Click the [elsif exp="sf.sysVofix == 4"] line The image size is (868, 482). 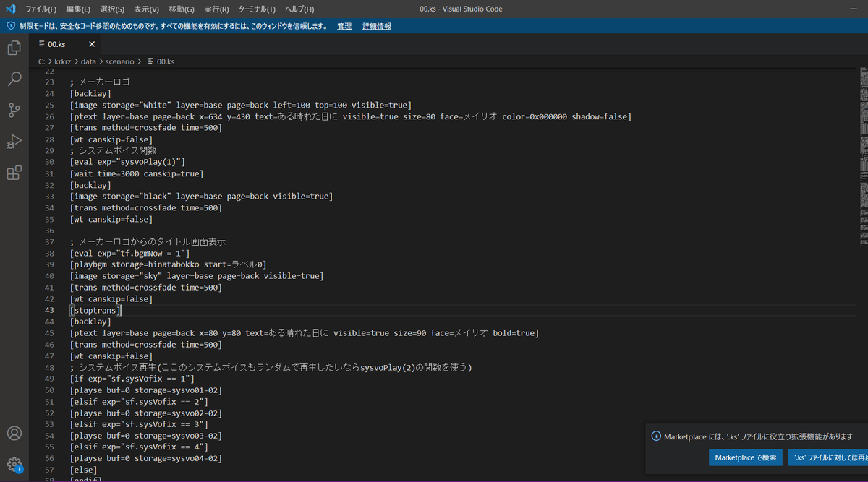click(139, 447)
